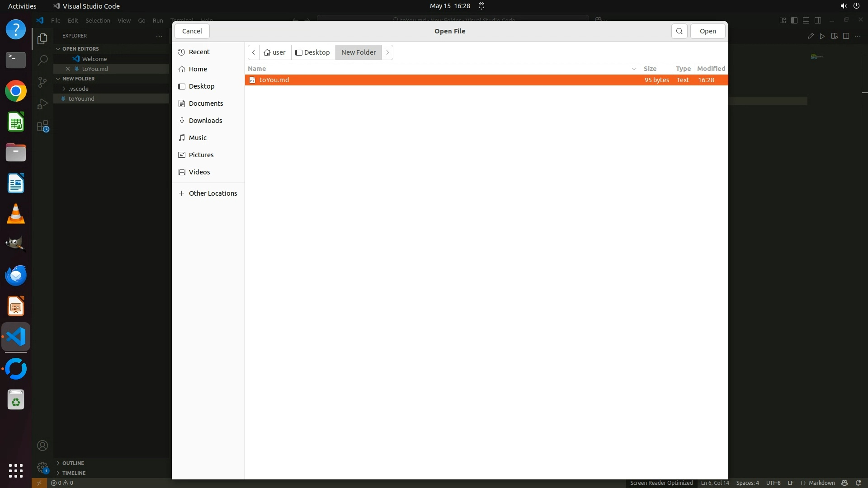Expand the Outline section
868x488 pixels.
pos(73,463)
